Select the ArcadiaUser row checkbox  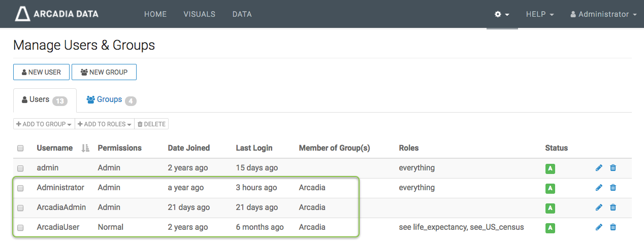[x=20, y=228]
